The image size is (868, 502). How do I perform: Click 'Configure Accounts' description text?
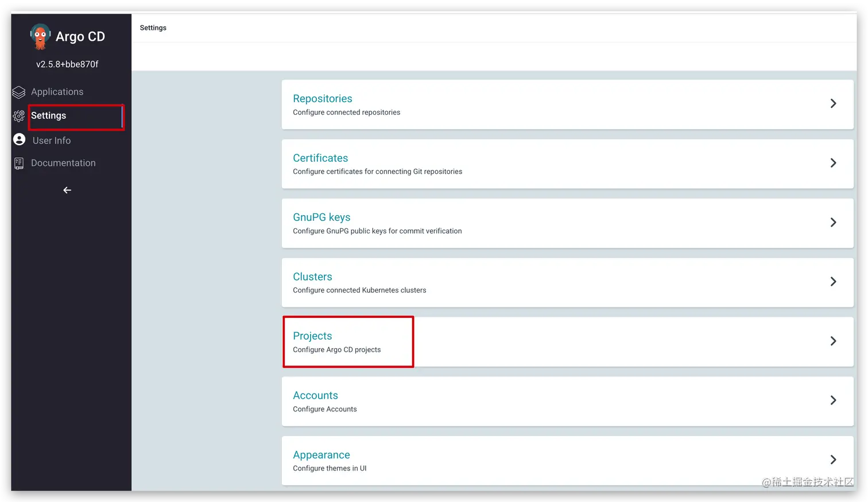(324, 409)
